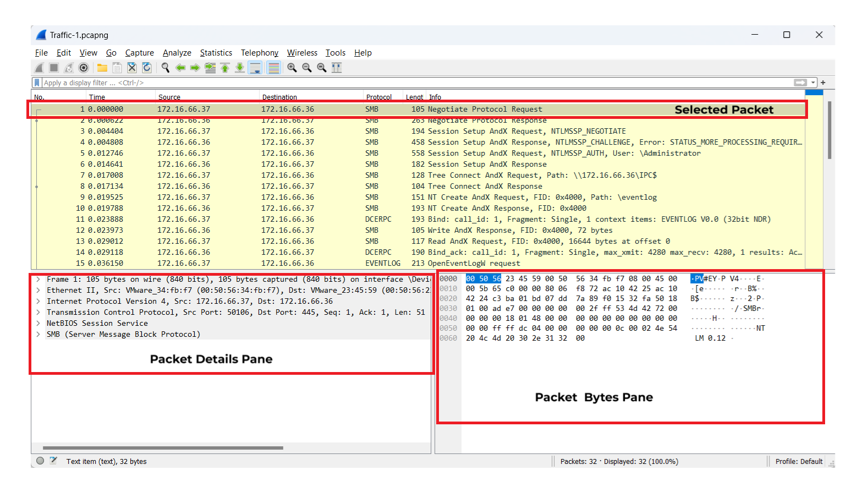The height and width of the screenshot is (492, 868).
Task: Sort by Source column header
Action: tap(208, 97)
